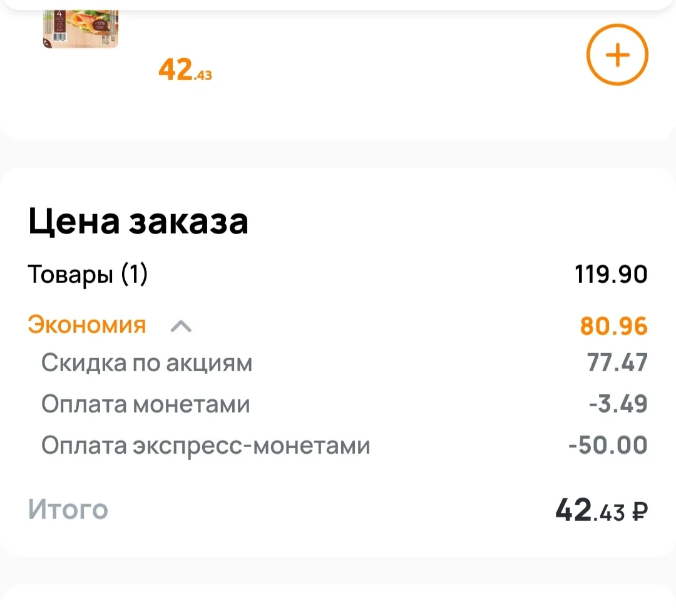
Task: Tap the Экономия savings label
Action: click(x=87, y=325)
